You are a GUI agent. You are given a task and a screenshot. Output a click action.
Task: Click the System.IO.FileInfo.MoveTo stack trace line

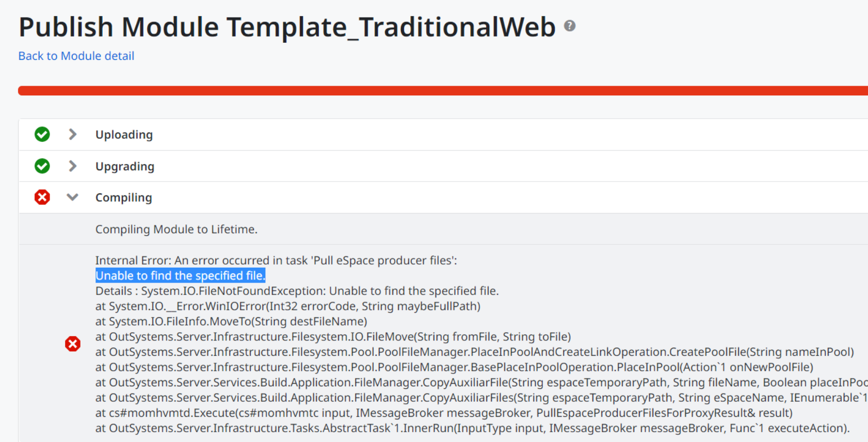coord(231,321)
